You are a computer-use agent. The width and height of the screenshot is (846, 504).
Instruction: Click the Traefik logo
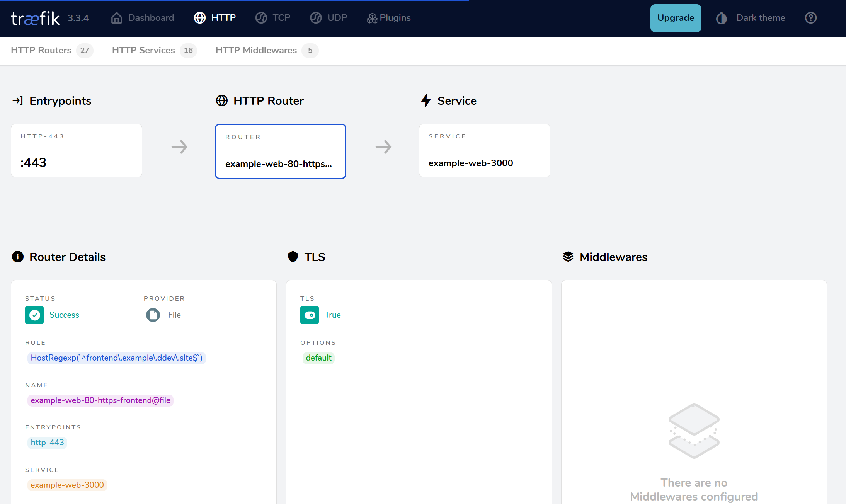pyautogui.click(x=35, y=18)
